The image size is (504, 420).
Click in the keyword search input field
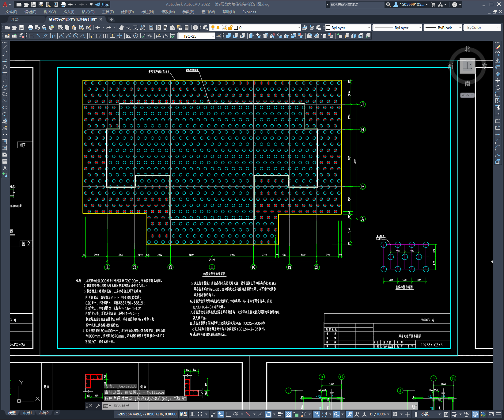coord(357,5)
